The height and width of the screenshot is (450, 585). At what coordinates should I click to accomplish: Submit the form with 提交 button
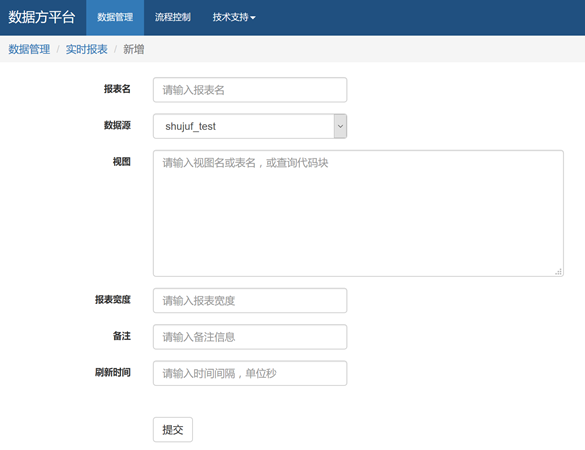173,430
